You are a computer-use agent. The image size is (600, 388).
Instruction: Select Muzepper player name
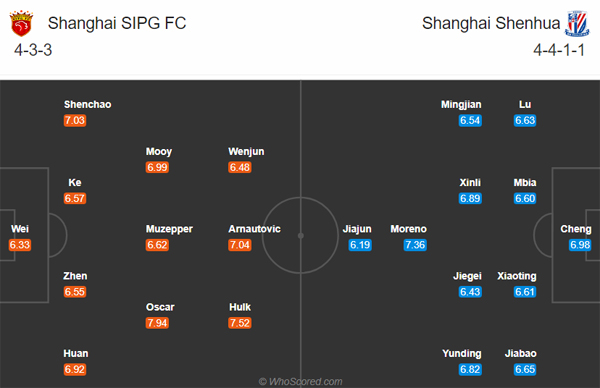[x=169, y=229]
